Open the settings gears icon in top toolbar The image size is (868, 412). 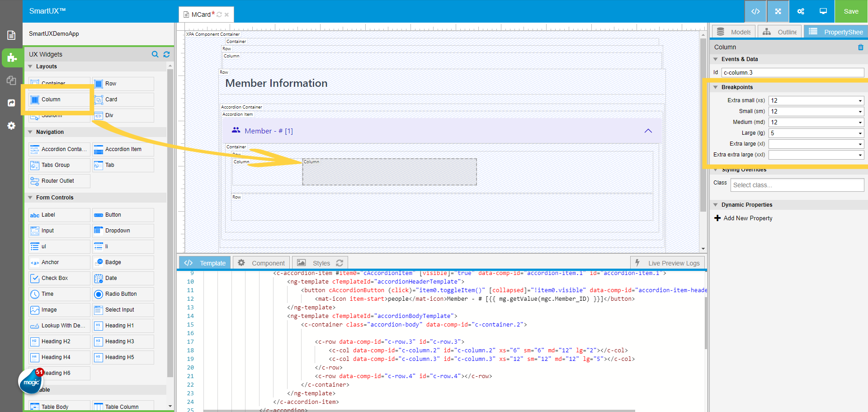[800, 11]
